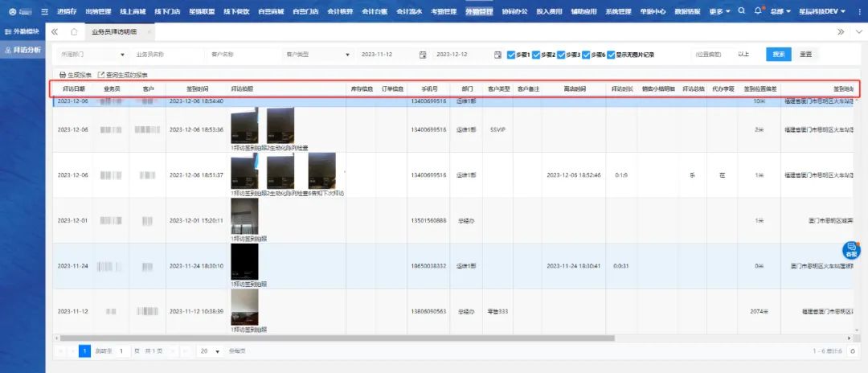
Task: Click the 重置 button
Action: [805, 55]
